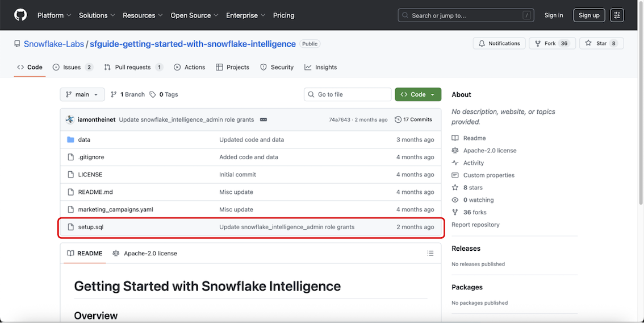Select the Apache-2.0 license tab
This screenshot has width=644, height=323.
pyautogui.click(x=145, y=253)
